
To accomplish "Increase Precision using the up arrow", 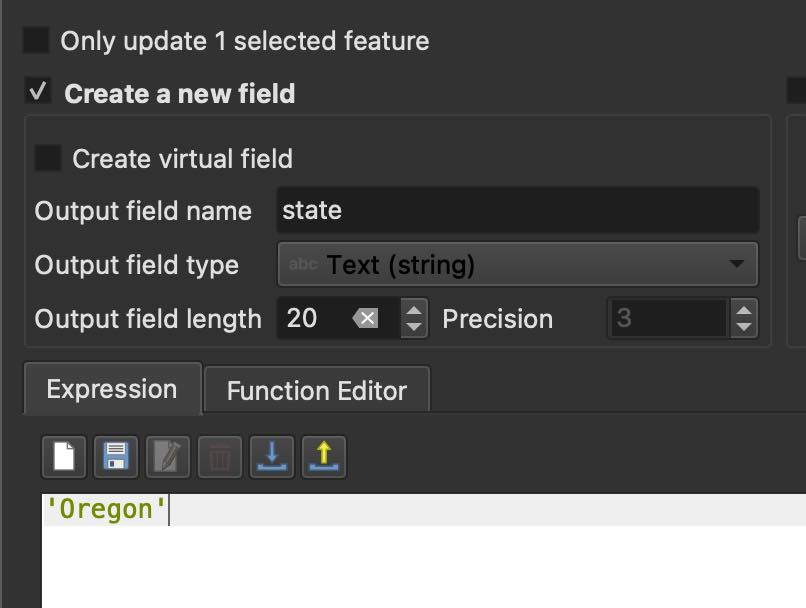I will click(743, 310).
